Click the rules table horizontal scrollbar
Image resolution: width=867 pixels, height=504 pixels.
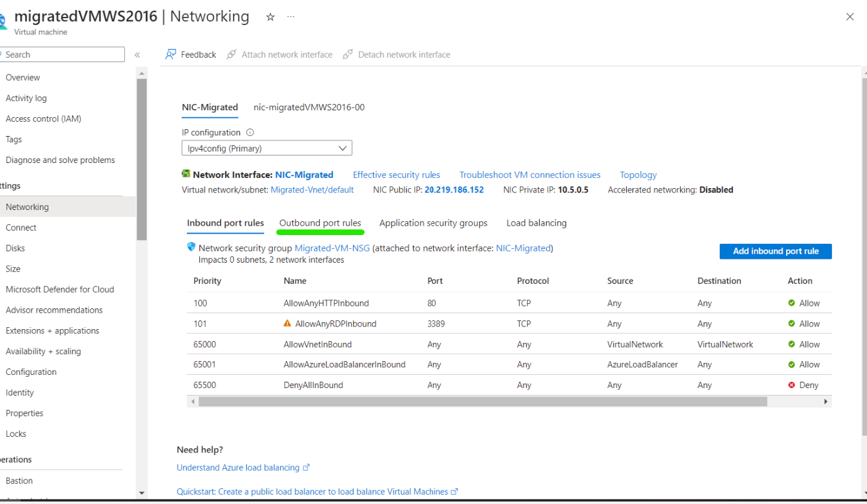483,402
